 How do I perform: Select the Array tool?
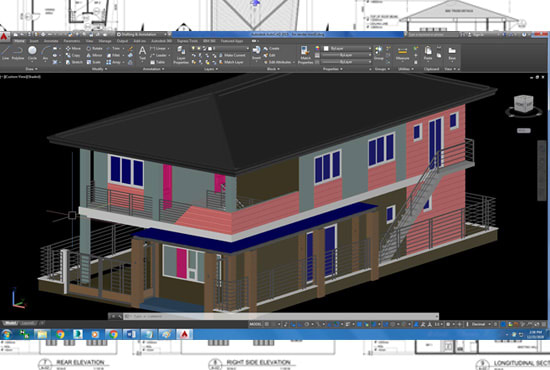pyautogui.click(x=114, y=62)
